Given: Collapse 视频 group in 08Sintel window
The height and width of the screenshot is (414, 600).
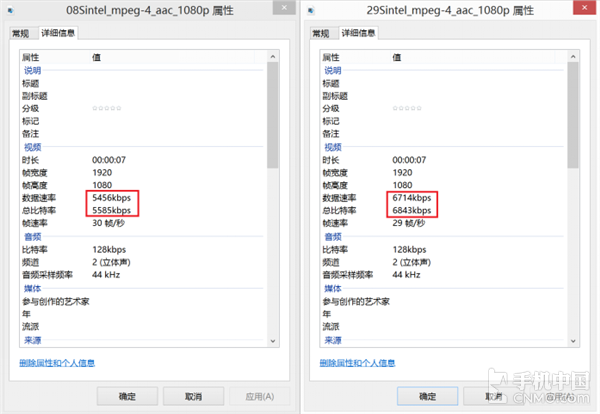Looking at the screenshot, I should click(x=33, y=147).
